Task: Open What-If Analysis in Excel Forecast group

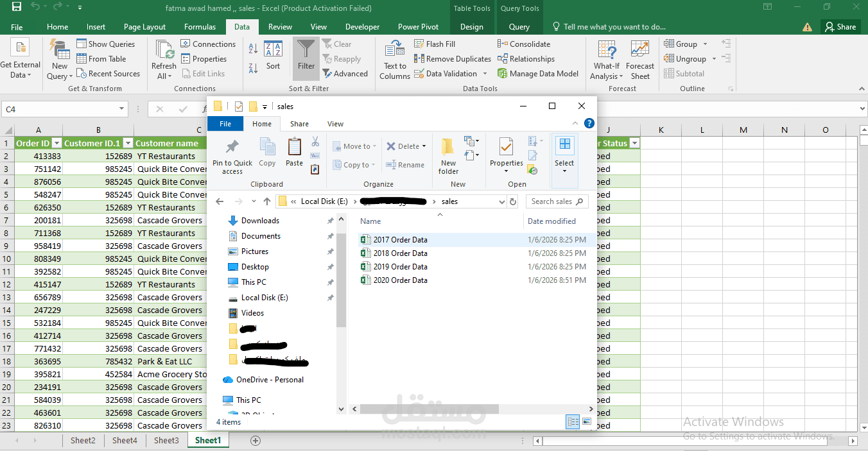Action: pos(607,59)
